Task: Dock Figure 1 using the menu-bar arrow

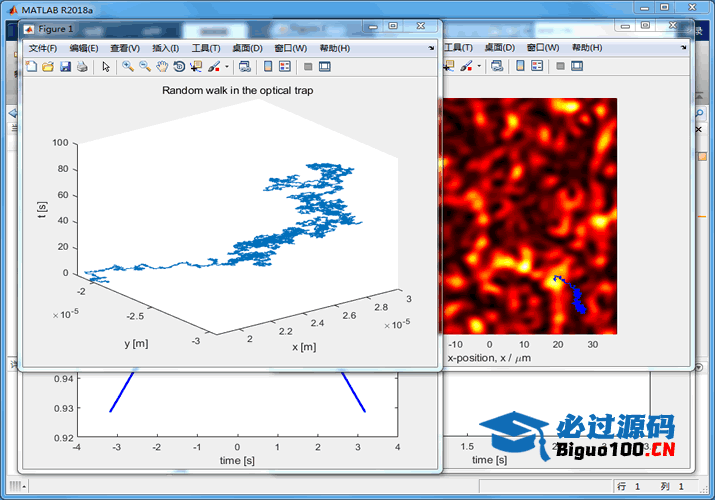Action: 431,48
